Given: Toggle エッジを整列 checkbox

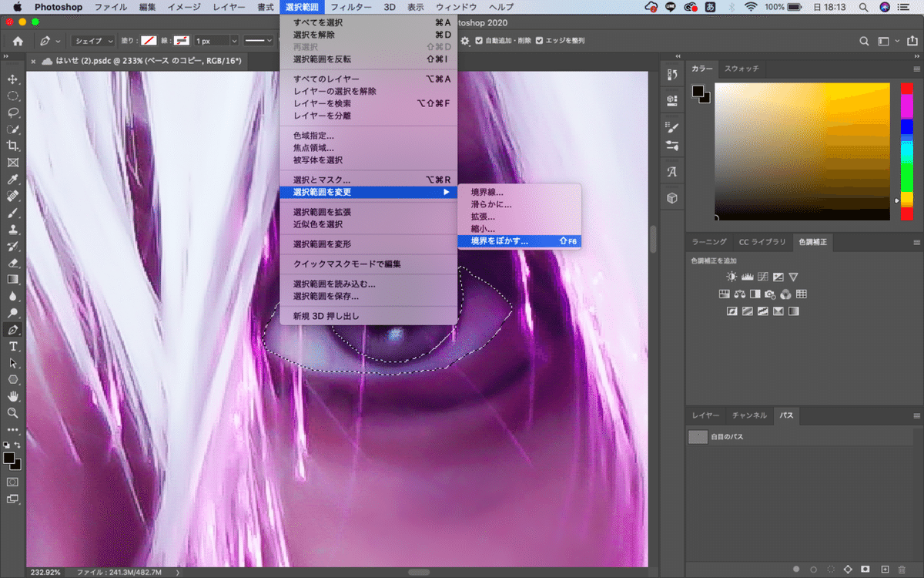Looking at the screenshot, I should coord(539,41).
